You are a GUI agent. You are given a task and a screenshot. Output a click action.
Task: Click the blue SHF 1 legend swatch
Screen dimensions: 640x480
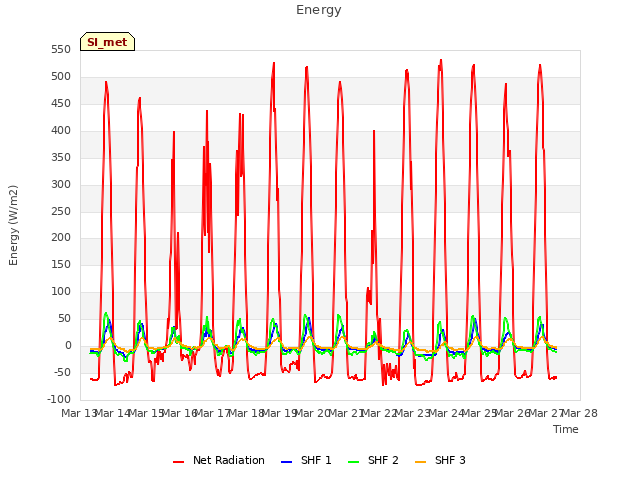click(287, 462)
